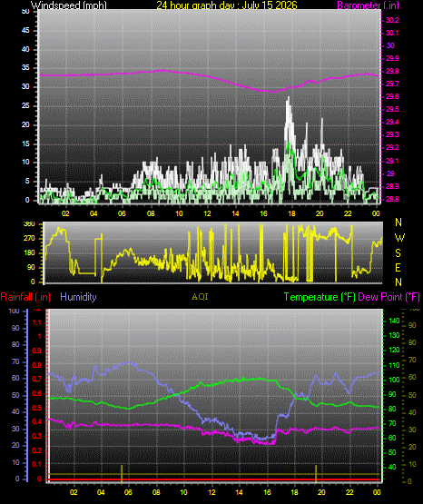Click the yellow AQI spike near hour 05
Viewport: 423px width, 504px height.
tap(122, 473)
